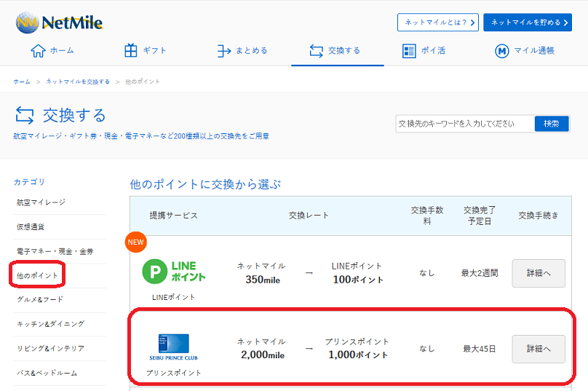Click the NetMile logo
Screen dimensions: 588x391
59,23
